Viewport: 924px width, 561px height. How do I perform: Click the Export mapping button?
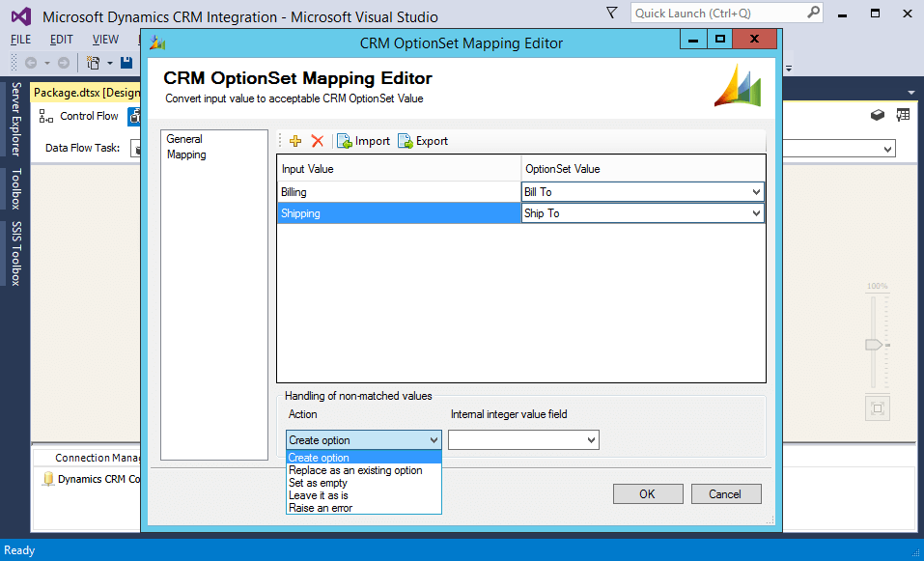(x=423, y=141)
